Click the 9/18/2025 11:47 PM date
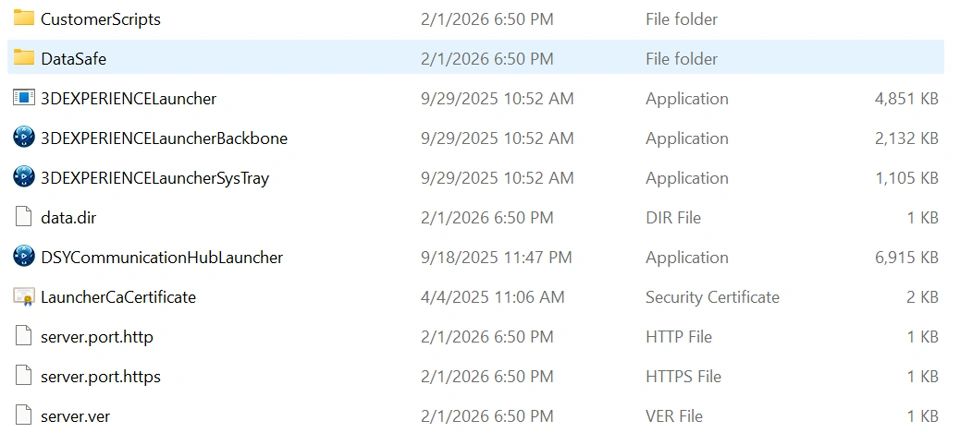 pos(497,257)
